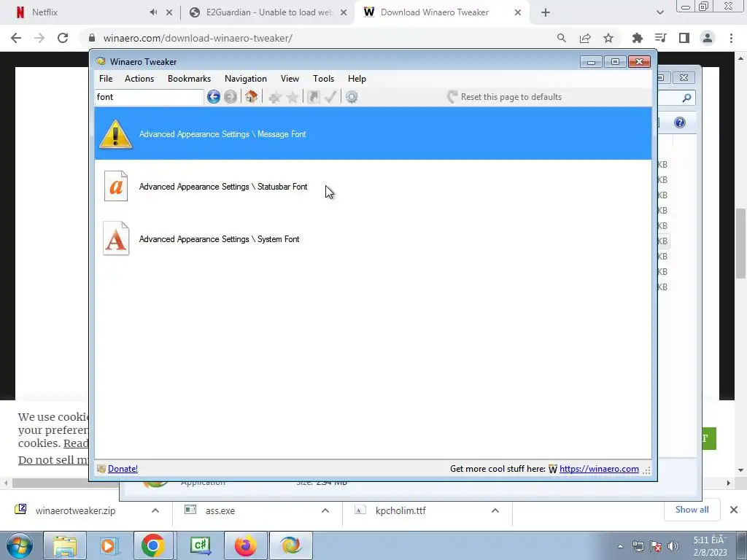Screen dimensions: 747x560
Task: Click Chrome back arrow
Action: [16, 38]
